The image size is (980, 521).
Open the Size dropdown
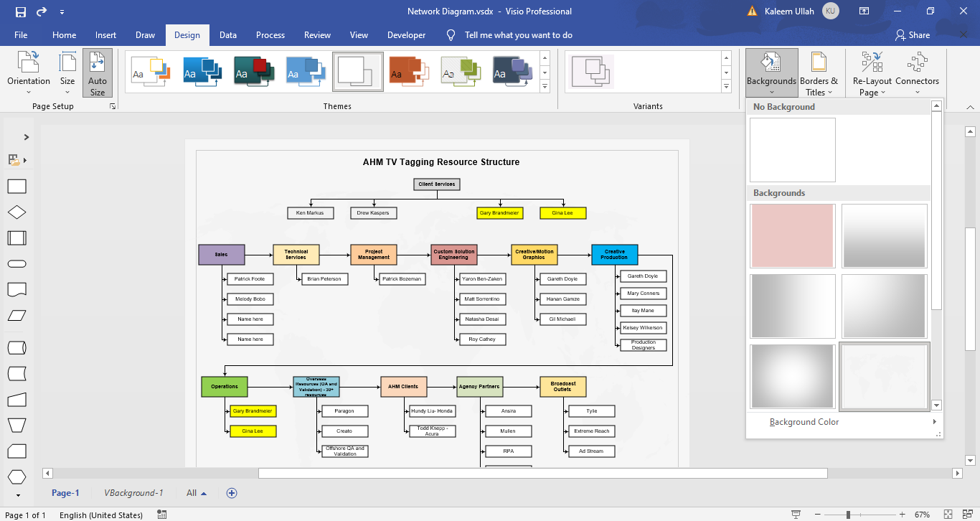point(67,72)
